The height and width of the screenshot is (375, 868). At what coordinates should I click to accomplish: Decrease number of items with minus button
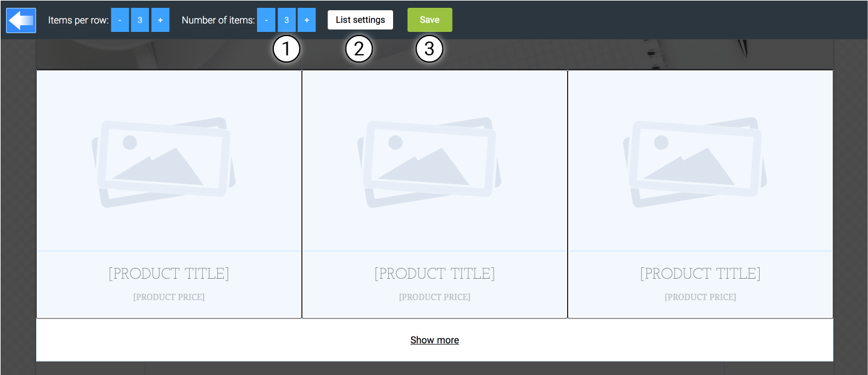pos(266,20)
